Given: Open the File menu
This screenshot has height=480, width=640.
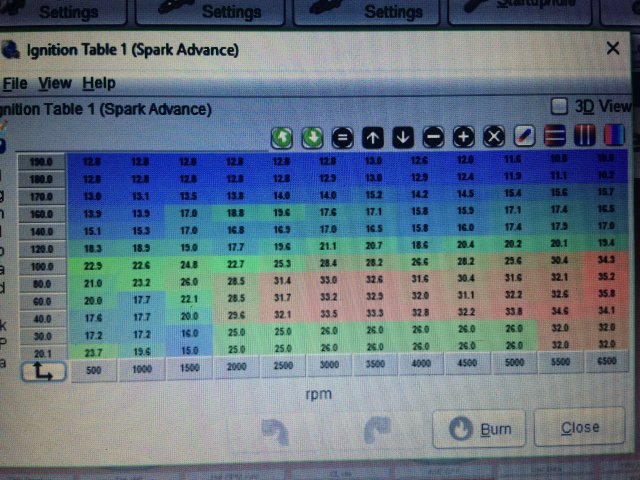Looking at the screenshot, I should (x=14, y=83).
